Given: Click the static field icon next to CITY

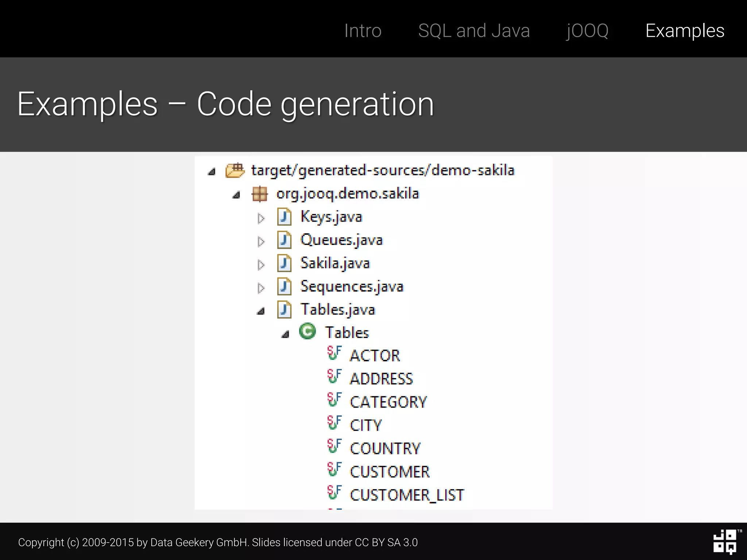Looking at the screenshot, I should (334, 423).
